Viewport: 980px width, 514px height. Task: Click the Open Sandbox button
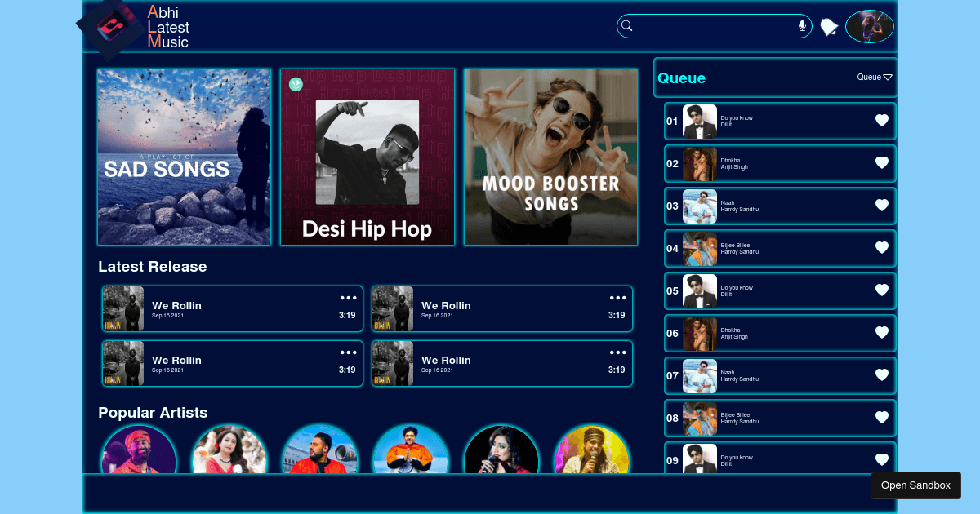pyautogui.click(x=915, y=485)
